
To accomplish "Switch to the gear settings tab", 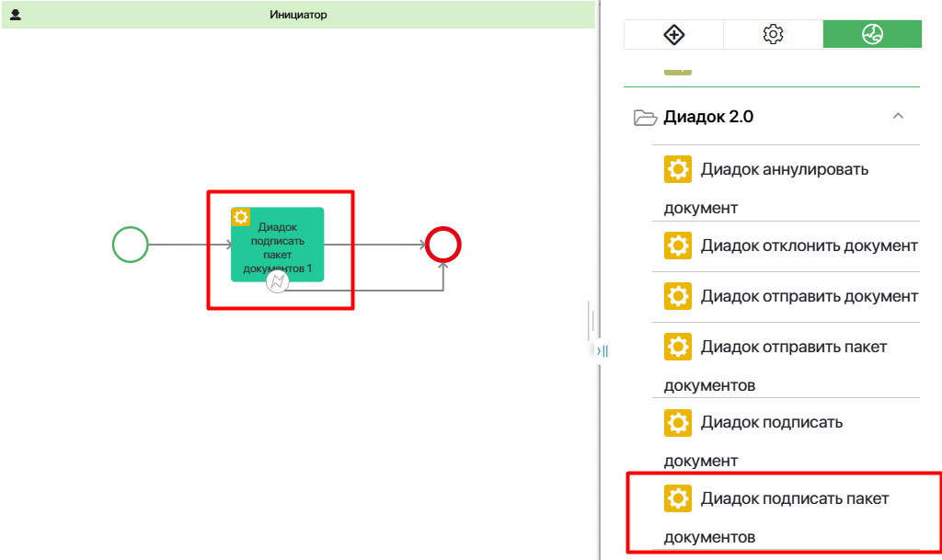I will (x=773, y=34).
